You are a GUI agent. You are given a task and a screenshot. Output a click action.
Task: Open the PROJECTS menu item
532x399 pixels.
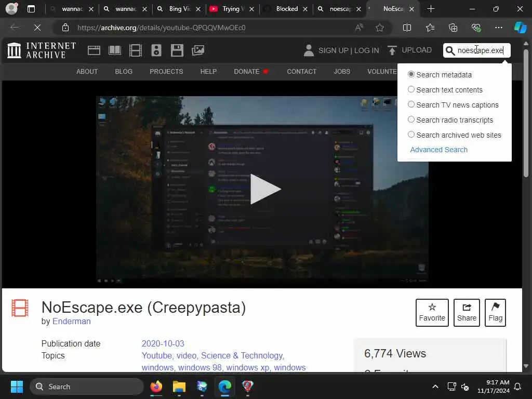click(166, 72)
